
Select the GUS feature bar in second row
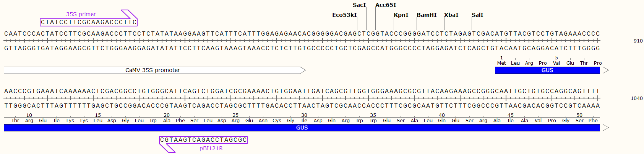(x=302, y=128)
